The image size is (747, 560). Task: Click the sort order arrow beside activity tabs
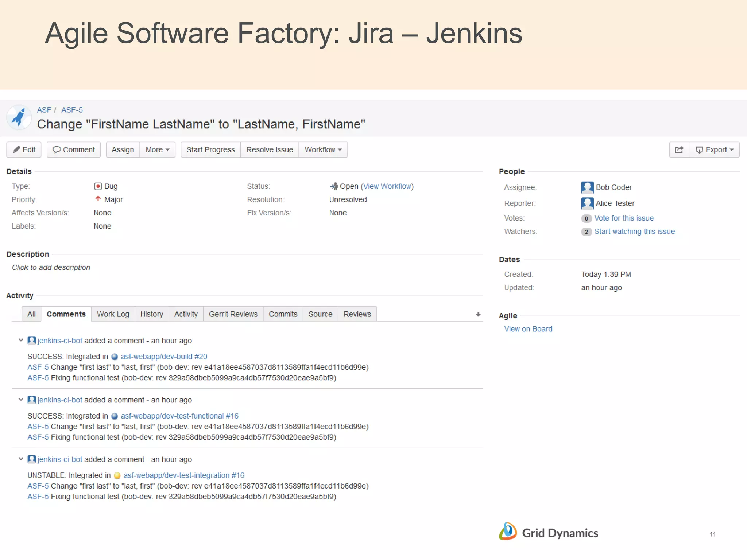coord(478,314)
